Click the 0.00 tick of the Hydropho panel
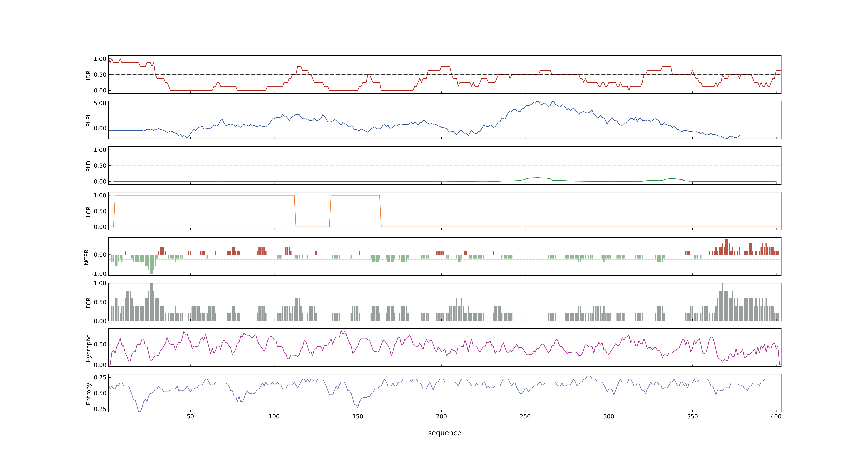 click(100, 365)
